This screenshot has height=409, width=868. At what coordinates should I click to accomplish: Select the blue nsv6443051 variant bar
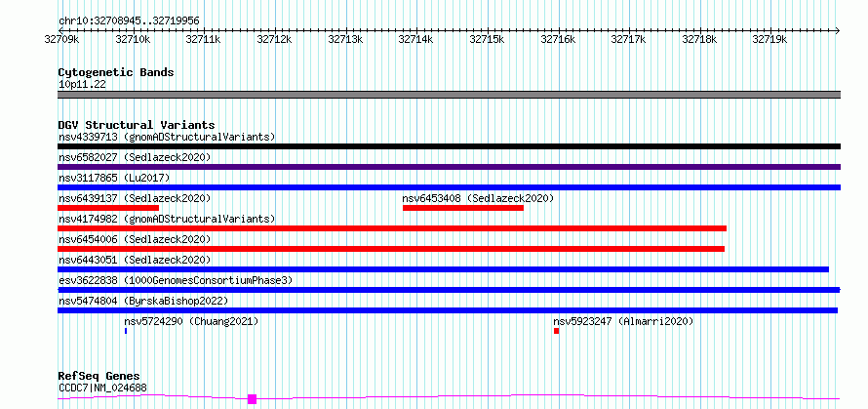(443, 269)
